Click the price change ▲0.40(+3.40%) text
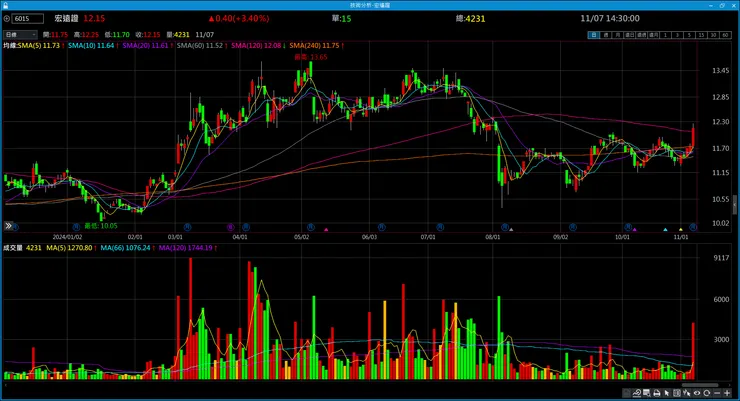 click(239, 18)
